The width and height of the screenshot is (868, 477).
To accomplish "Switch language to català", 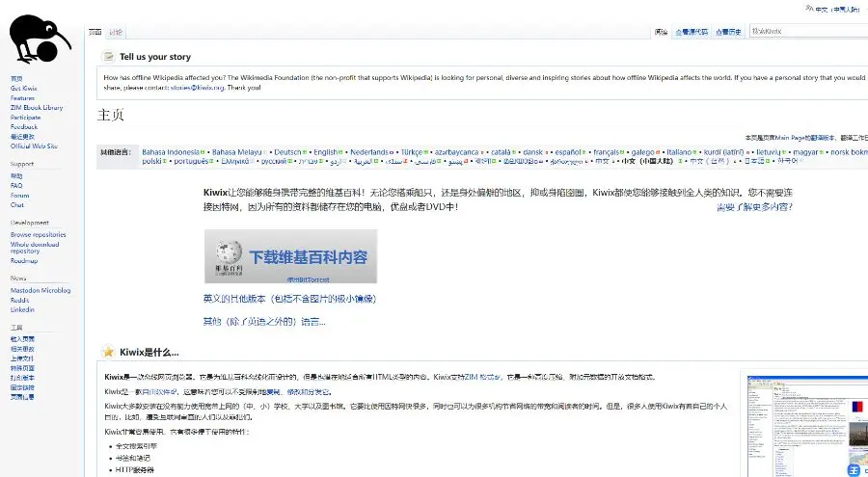I will point(501,151).
